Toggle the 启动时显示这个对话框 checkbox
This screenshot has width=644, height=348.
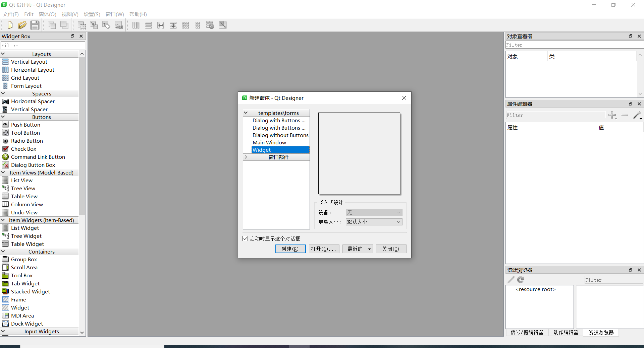click(245, 238)
